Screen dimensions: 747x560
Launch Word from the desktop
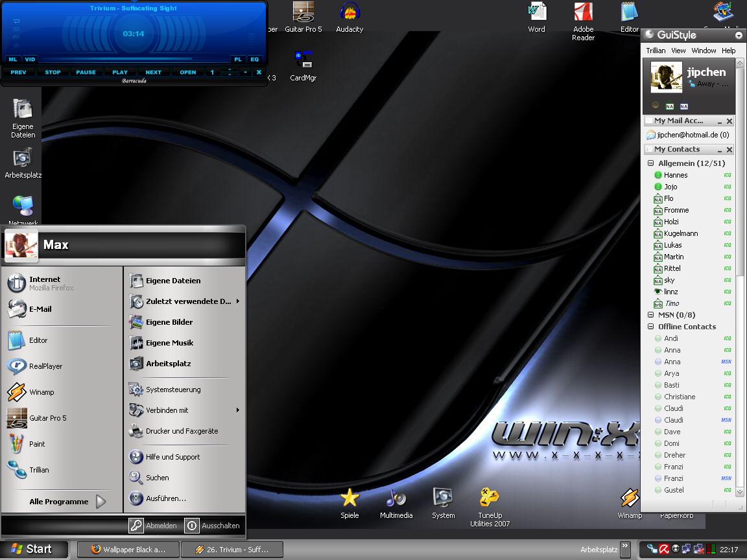click(536, 17)
